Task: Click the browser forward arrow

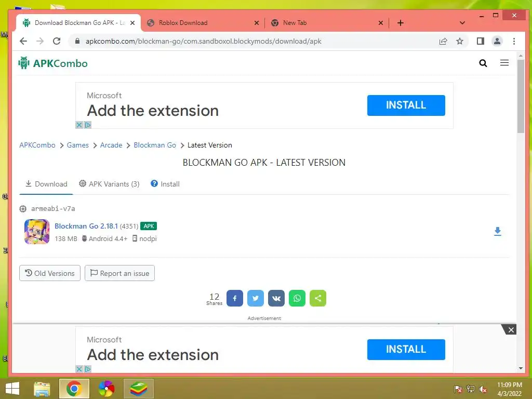Action: 39,41
